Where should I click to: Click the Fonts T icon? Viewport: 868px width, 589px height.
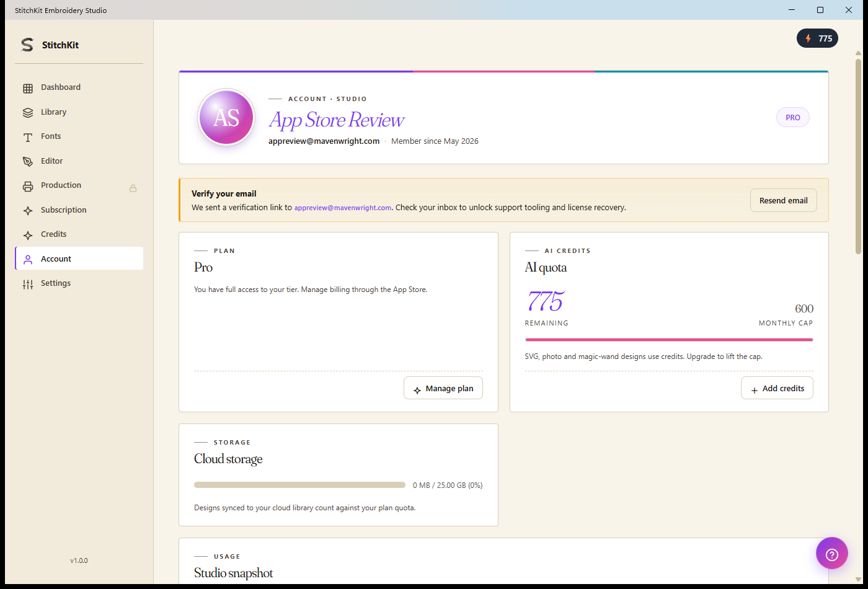[28, 137]
